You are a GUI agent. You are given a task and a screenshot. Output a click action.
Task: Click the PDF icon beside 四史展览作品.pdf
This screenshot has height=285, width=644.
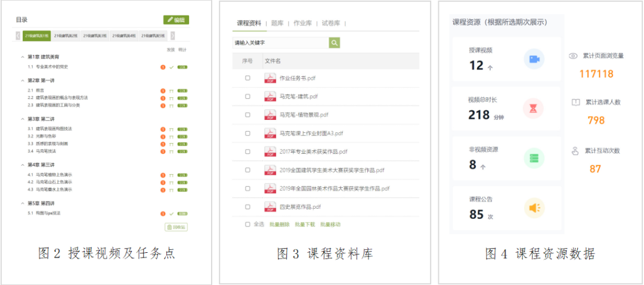(x=270, y=207)
